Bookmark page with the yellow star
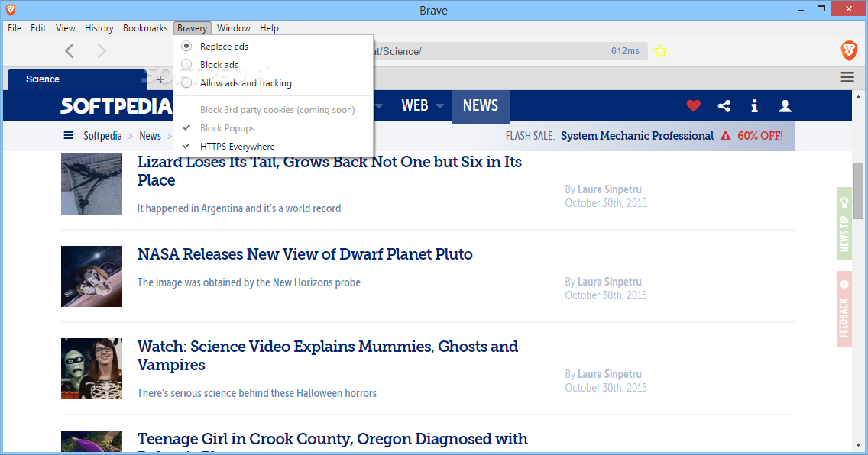Viewport: 868px width, 455px height. click(660, 51)
